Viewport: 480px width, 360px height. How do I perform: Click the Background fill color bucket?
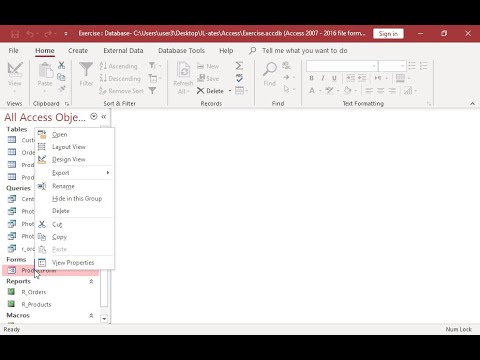coord(347,90)
